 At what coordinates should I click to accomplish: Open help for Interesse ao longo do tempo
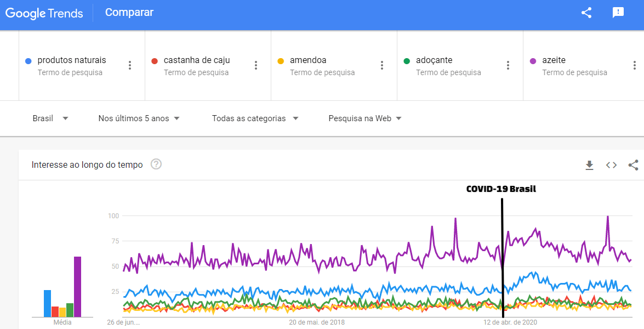(156, 164)
